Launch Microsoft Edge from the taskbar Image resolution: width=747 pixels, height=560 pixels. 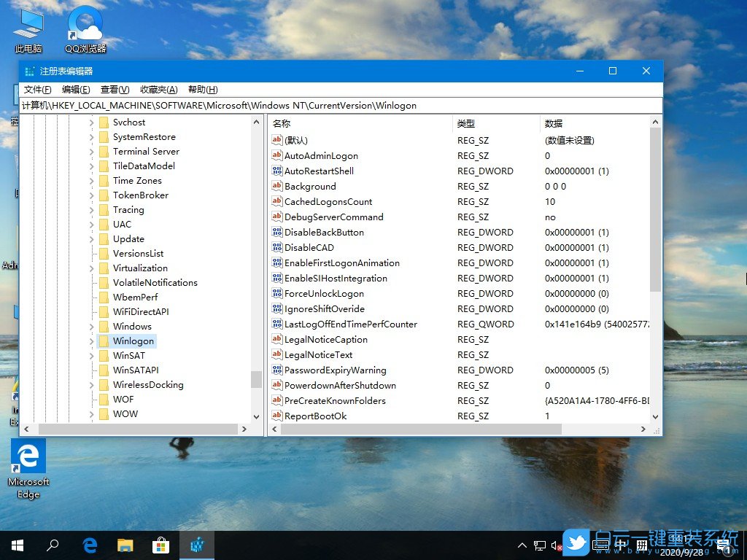[x=89, y=545]
